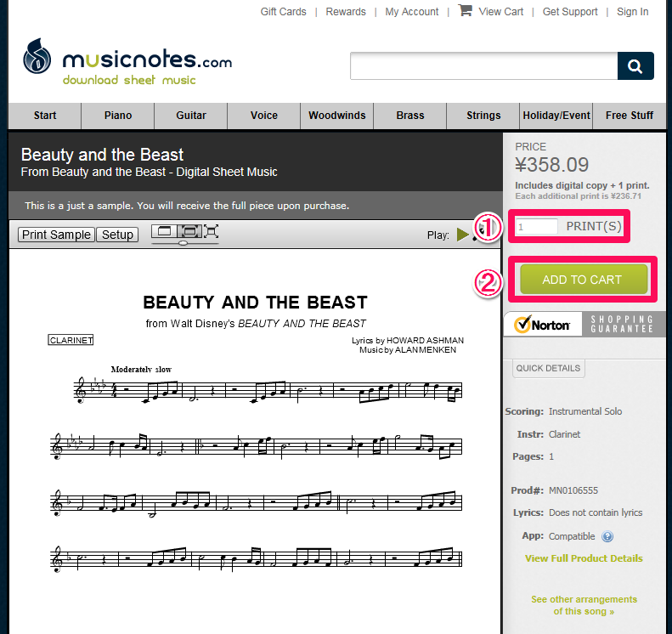Image resolution: width=672 pixels, height=634 pixels.
Task: Open the Holiday/Event category tab
Action: point(556,116)
